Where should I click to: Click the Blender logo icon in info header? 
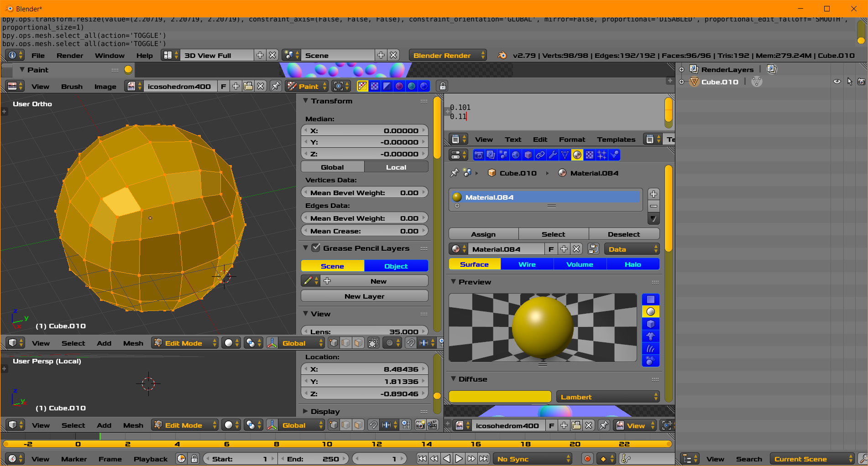click(502, 55)
